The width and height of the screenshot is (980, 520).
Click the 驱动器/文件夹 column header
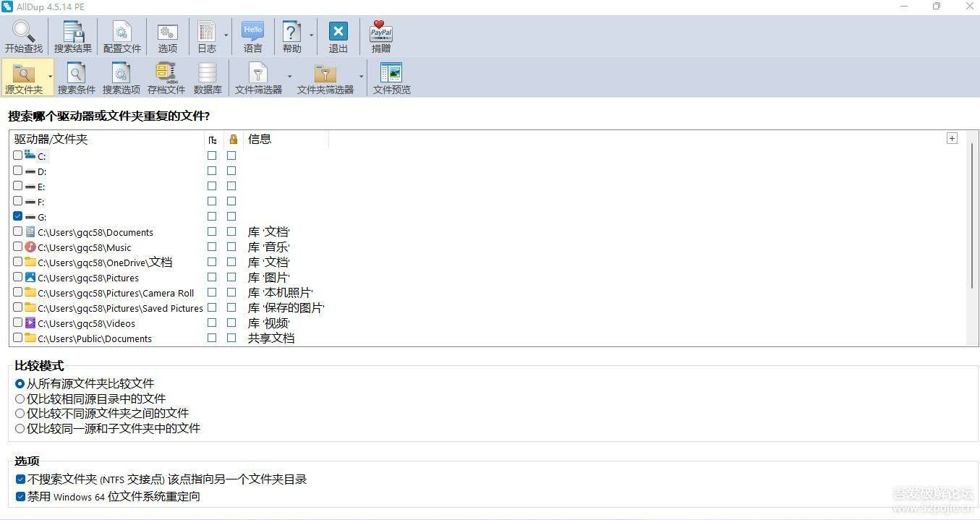(108, 139)
